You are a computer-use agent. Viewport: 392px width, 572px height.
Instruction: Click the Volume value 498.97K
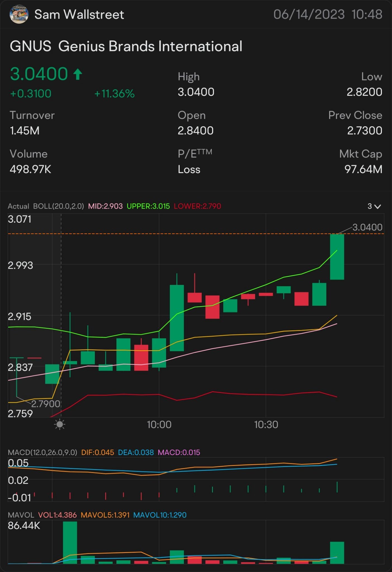coord(30,169)
